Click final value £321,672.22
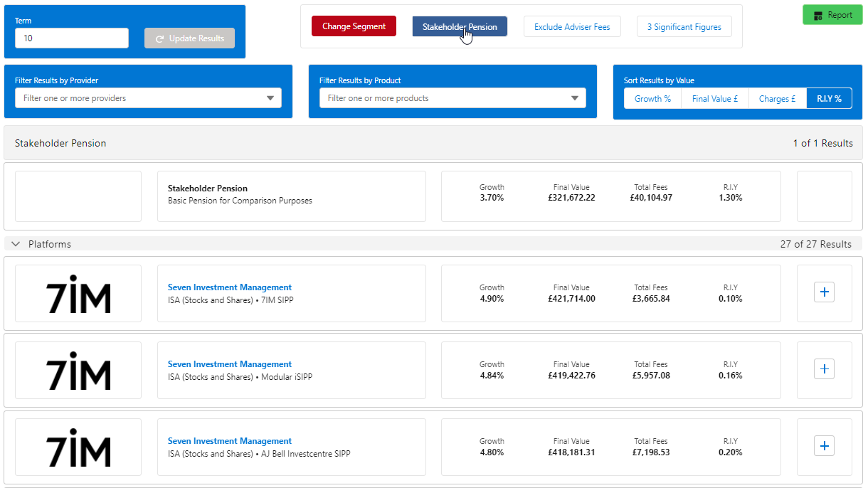The image size is (868, 488). coord(571,198)
